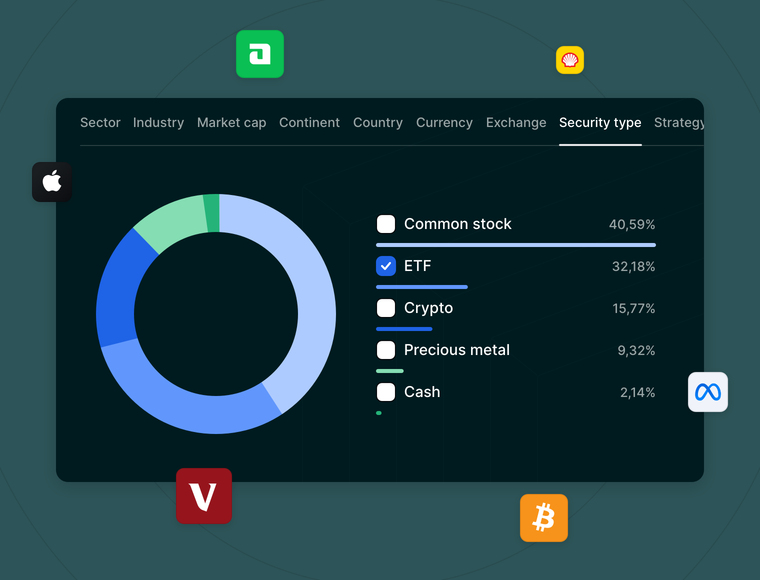Check the Precious metal checkbox
The width and height of the screenshot is (760, 580).
[x=386, y=350]
